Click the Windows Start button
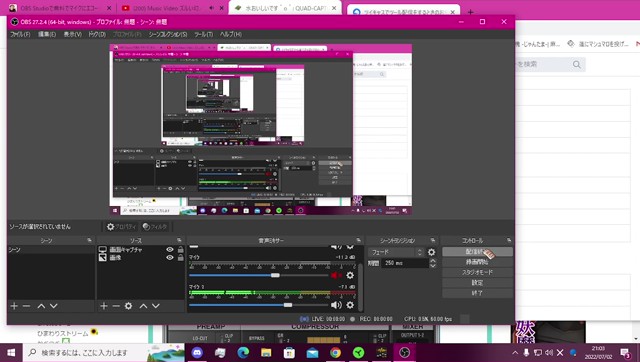Image resolution: width=640 pixels, height=362 pixels. click(11, 352)
